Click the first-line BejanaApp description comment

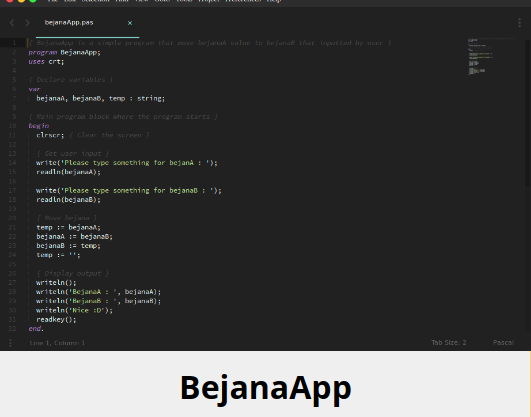(x=210, y=43)
